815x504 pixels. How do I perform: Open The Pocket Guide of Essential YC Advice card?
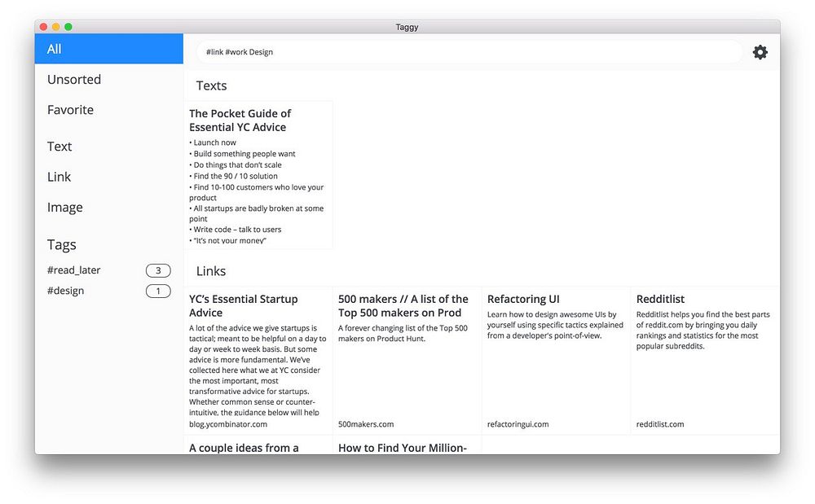point(258,175)
